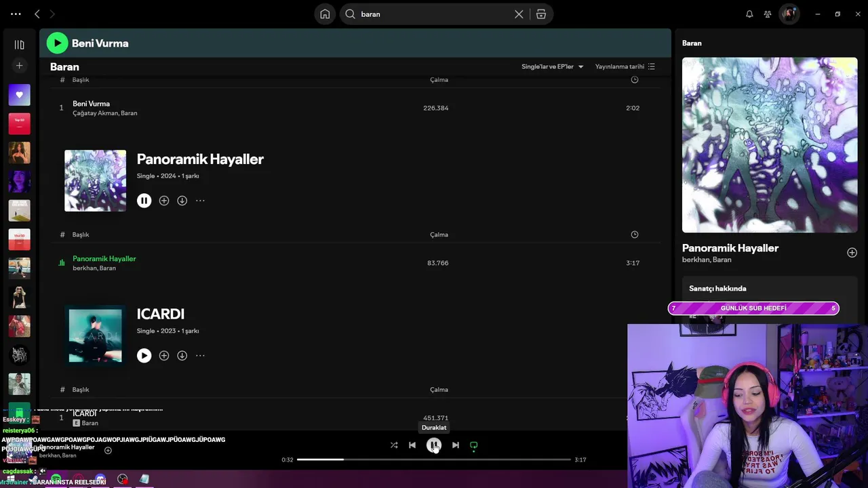Add Panoramik Hayaller single to library

click(x=163, y=201)
